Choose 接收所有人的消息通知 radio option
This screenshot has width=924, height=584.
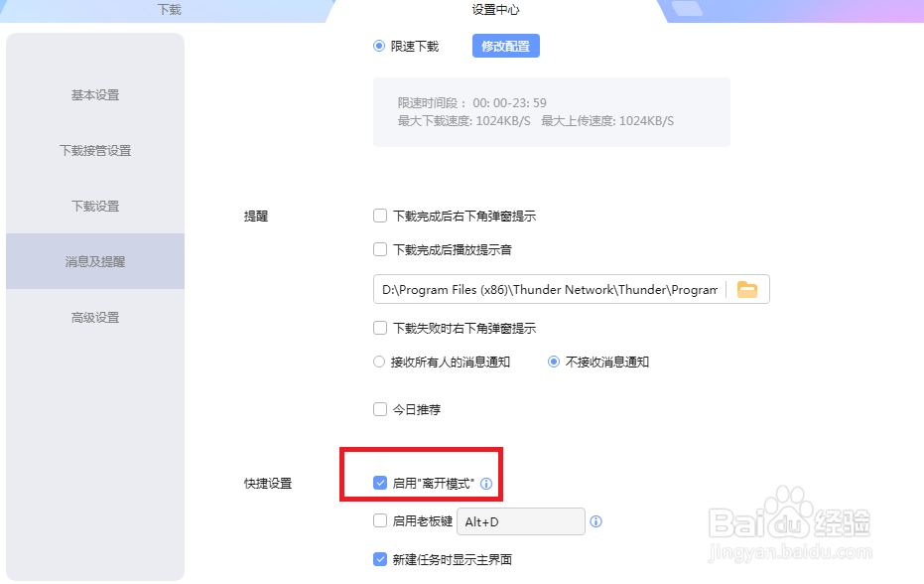[379, 362]
